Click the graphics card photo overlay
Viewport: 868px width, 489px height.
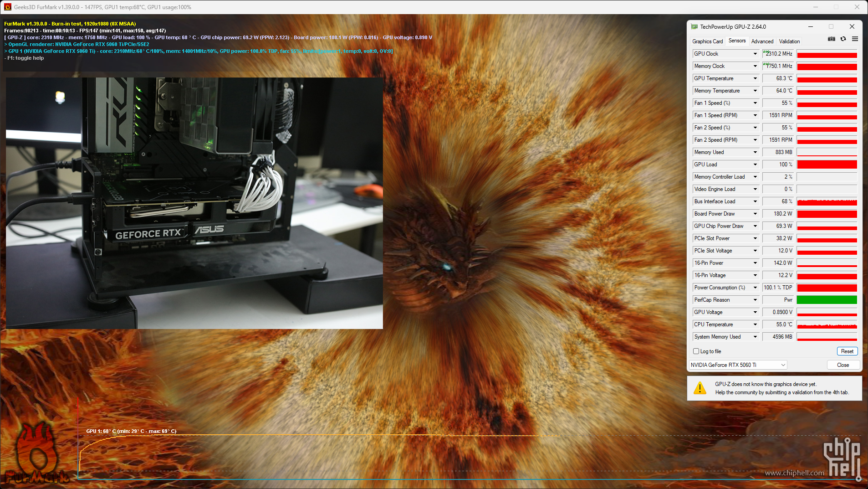pos(194,203)
